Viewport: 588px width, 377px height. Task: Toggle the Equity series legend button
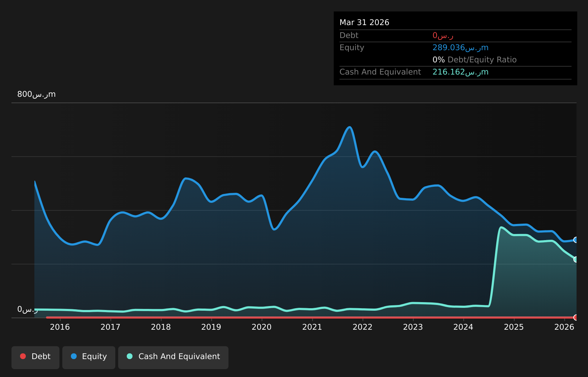click(x=89, y=357)
